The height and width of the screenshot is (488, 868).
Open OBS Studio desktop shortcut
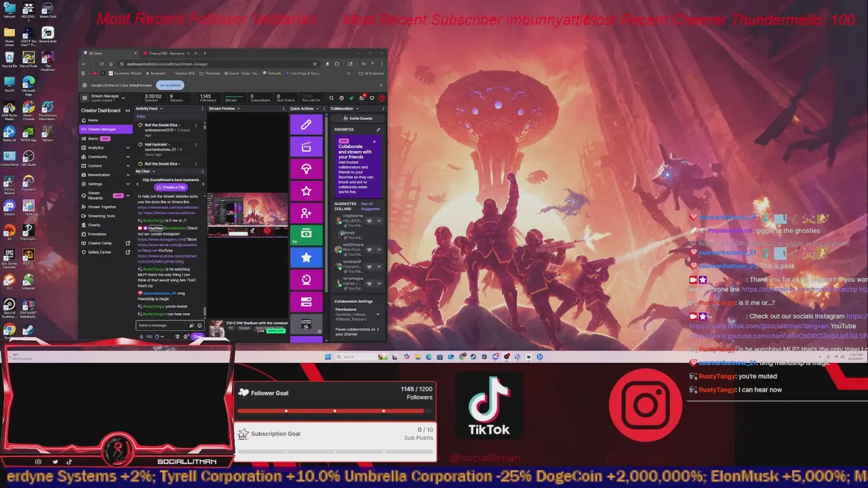28,157
